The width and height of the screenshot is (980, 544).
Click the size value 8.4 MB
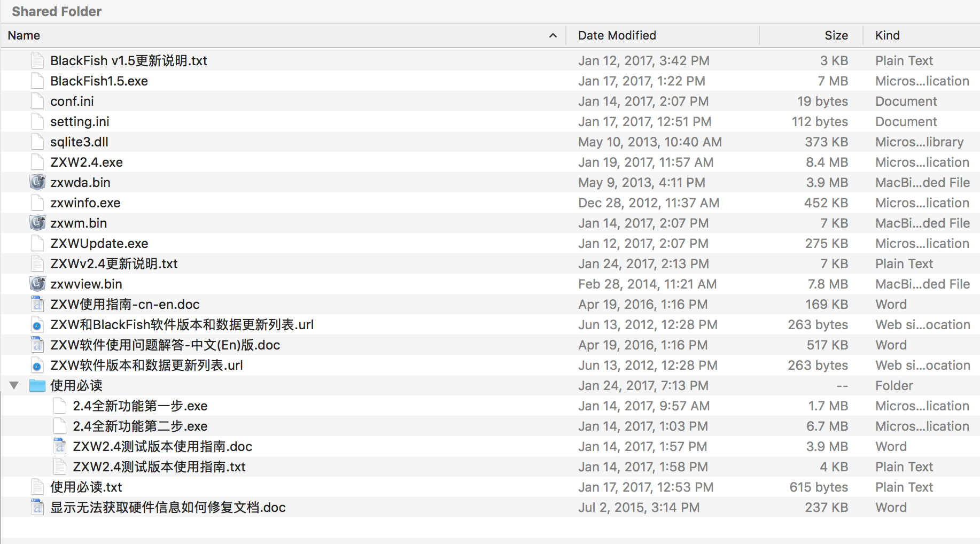tap(827, 162)
